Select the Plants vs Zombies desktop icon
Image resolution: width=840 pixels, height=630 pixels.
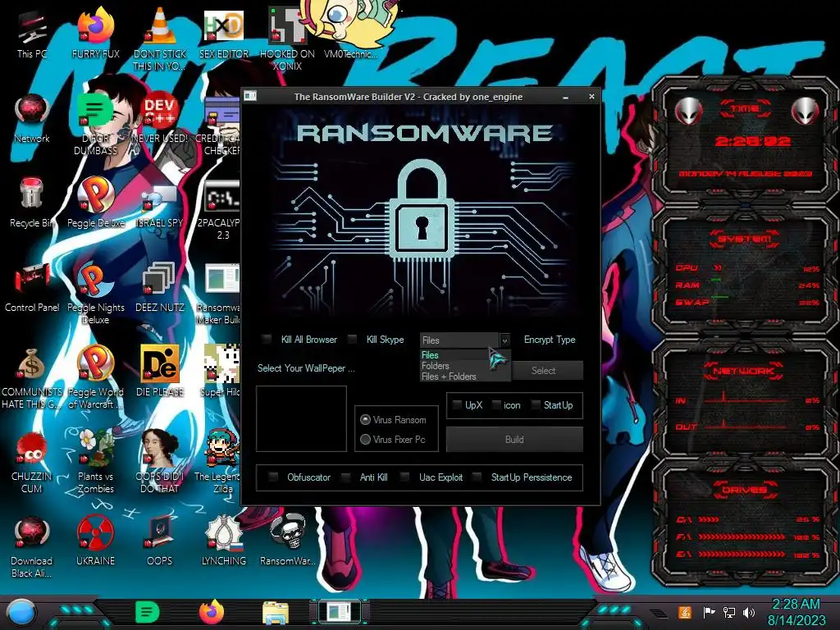coord(95,461)
